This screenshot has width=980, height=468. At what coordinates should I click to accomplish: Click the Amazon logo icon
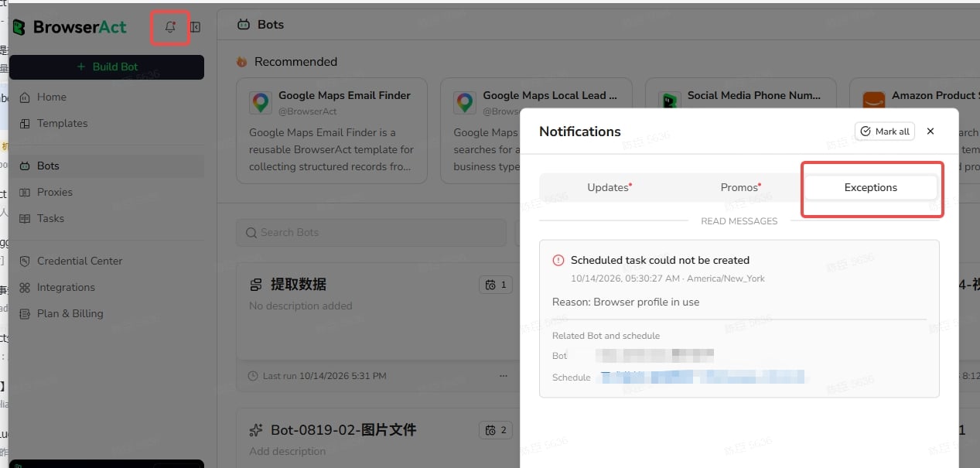873,101
